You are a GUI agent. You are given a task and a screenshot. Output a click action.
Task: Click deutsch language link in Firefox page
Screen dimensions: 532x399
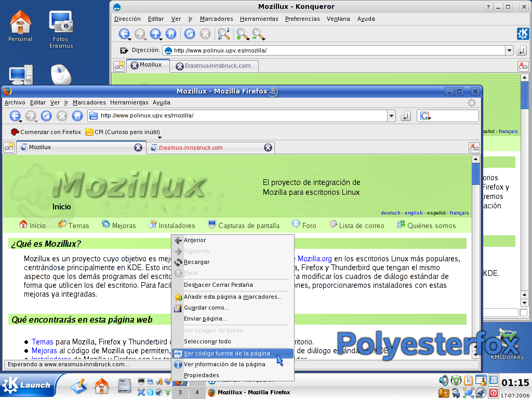coord(391,212)
